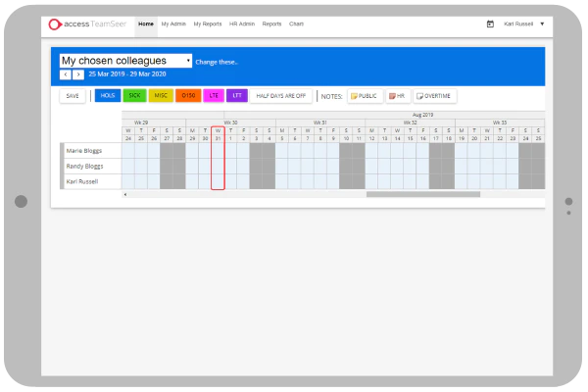This screenshot has height=392, width=588.
Task: Go to previous date range arrow
Action: tap(66, 74)
